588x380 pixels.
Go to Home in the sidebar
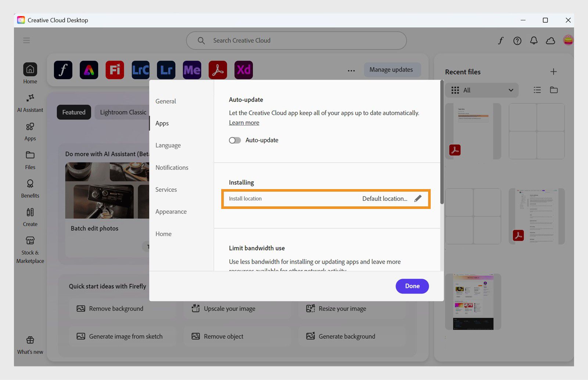[x=30, y=73]
